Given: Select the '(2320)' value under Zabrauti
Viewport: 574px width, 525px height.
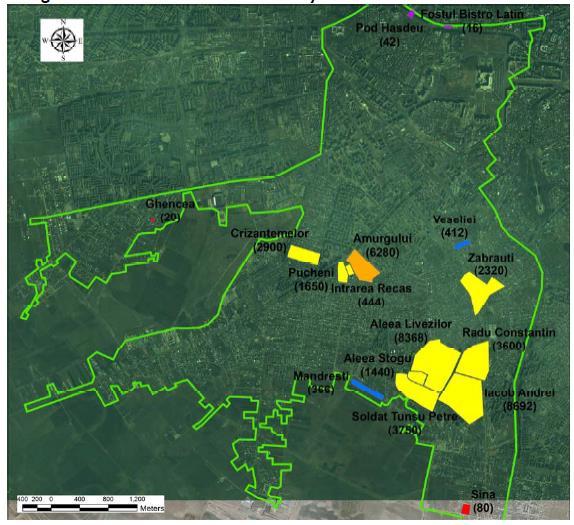Looking at the screenshot, I should (491, 271).
